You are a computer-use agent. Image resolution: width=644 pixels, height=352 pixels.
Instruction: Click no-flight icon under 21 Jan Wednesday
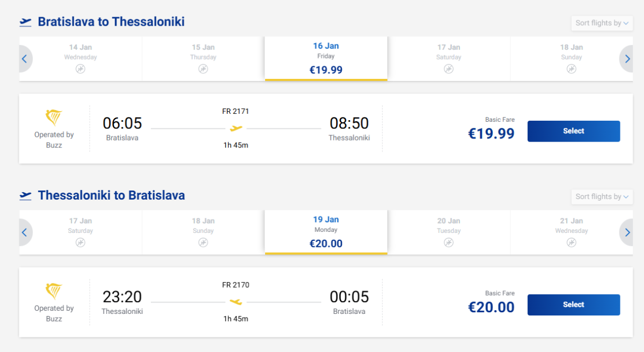pyautogui.click(x=572, y=242)
